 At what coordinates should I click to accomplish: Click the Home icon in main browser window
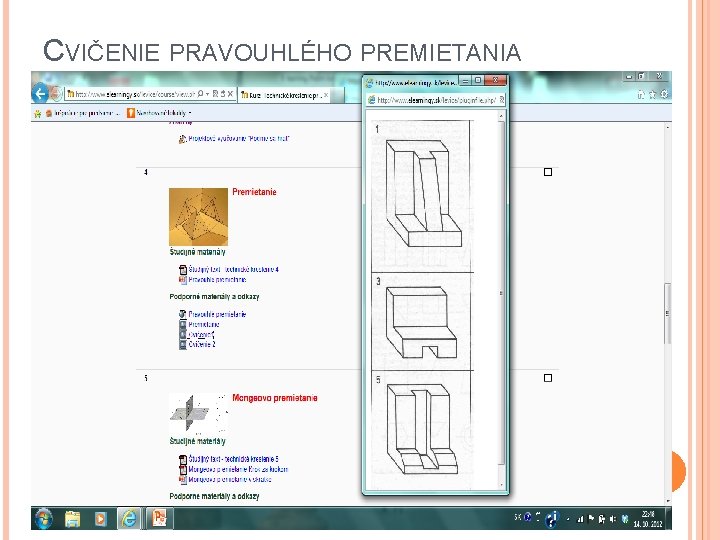641,95
